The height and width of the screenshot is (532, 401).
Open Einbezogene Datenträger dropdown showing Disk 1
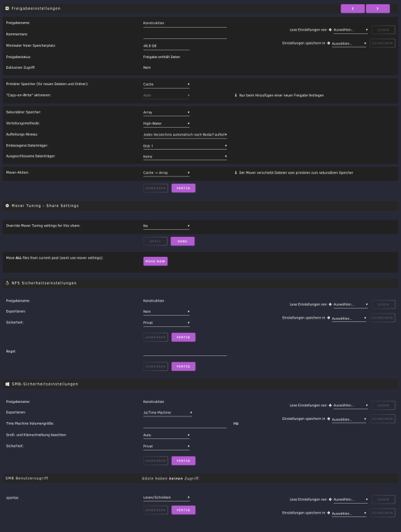pos(185,146)
